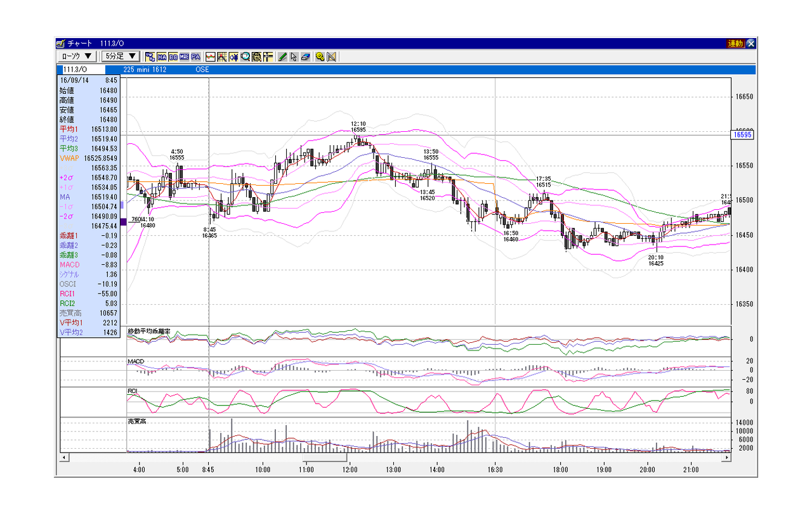
Task: Click the chart settings gear icon
Action: point(320,56)
